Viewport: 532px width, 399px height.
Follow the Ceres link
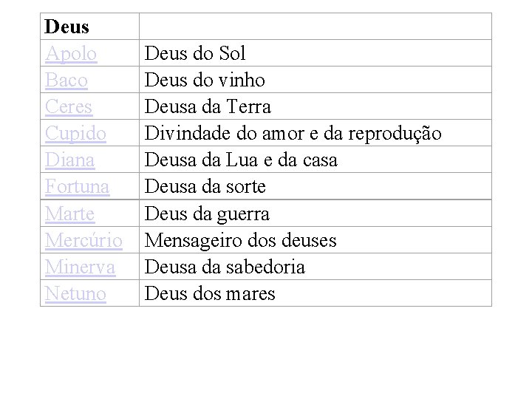[x=69, y=106]
